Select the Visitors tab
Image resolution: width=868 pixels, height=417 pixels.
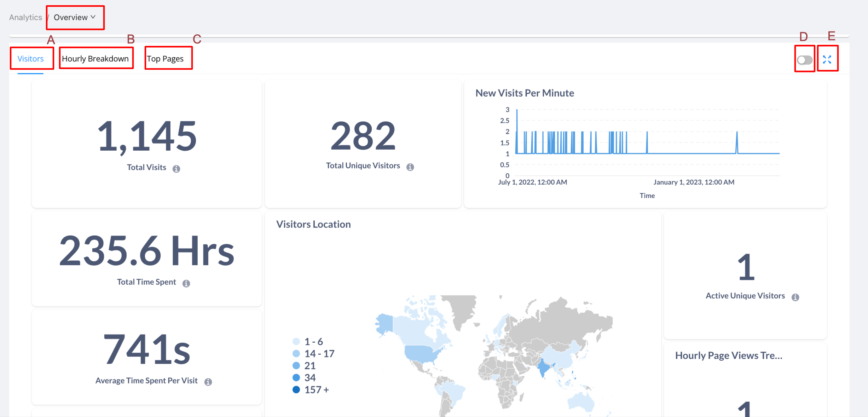(x=30, y=59)
